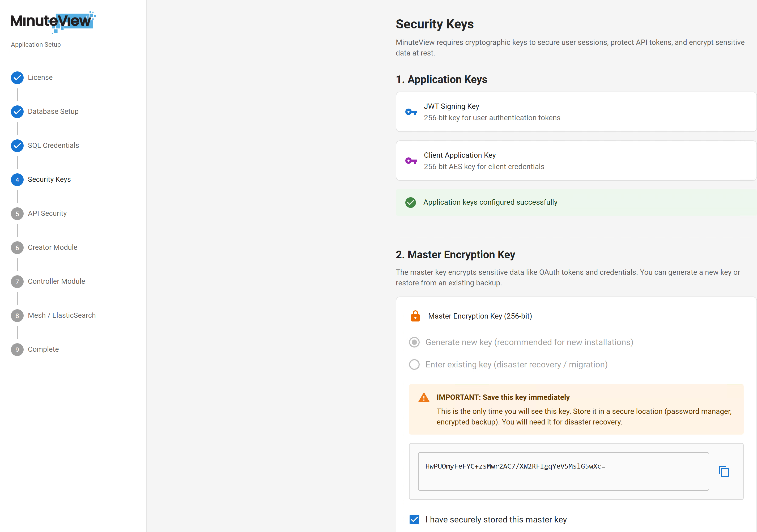Uncheck I have securely stored this master key
Screen dimensions: 757x532
[414, 519]
